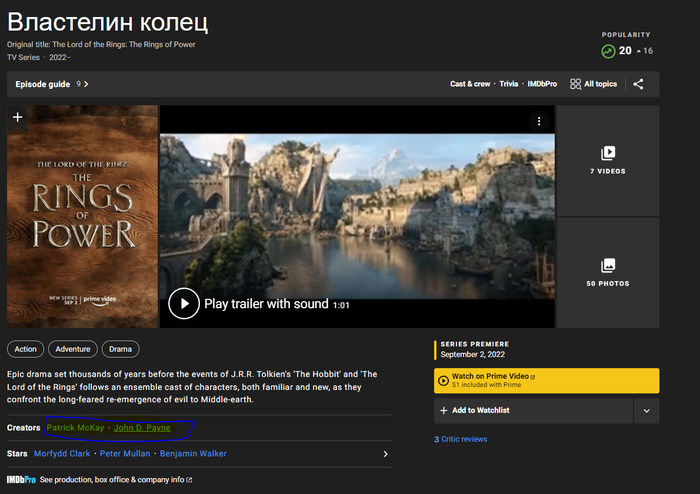Open IMDbPro link in top bar
This screenshot has height=494, width=700.
(x=542, y=84)
